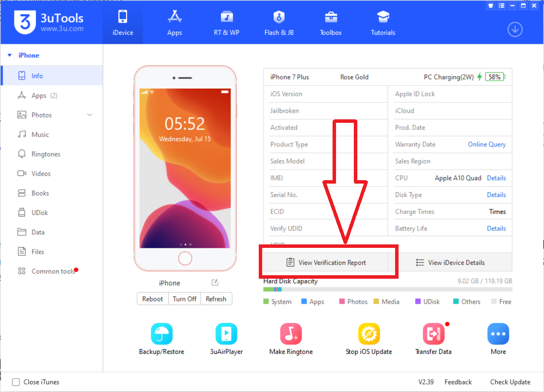Open the RT & WP tab
The width and height of the screenshot is (544, 392).
227,22
